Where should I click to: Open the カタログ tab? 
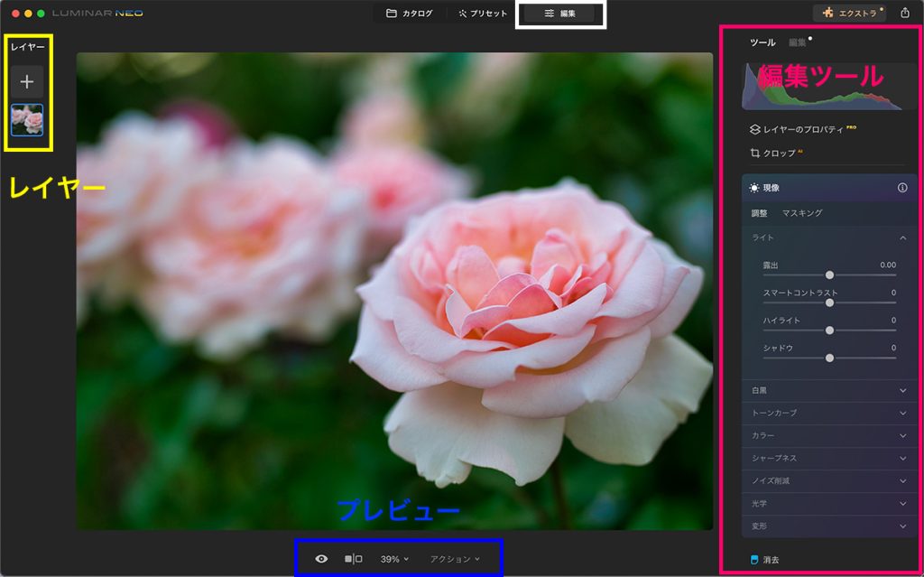click(409, 13)
